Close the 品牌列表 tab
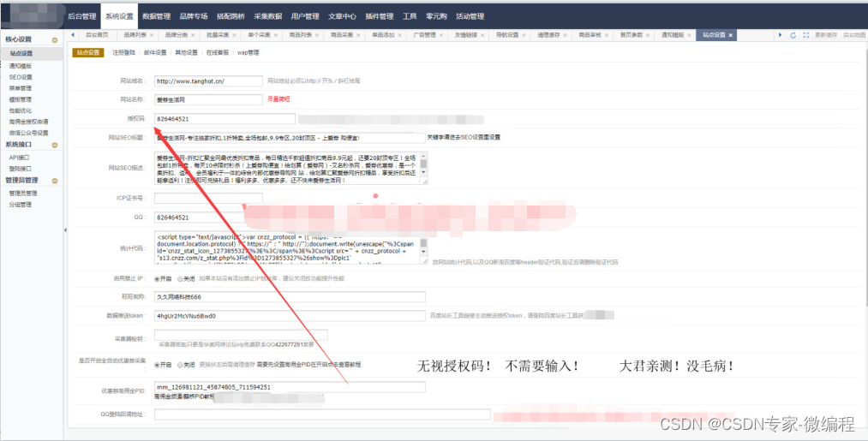This screenshot has width=868, height=441. pyautogui.click(x=152, y=35)
